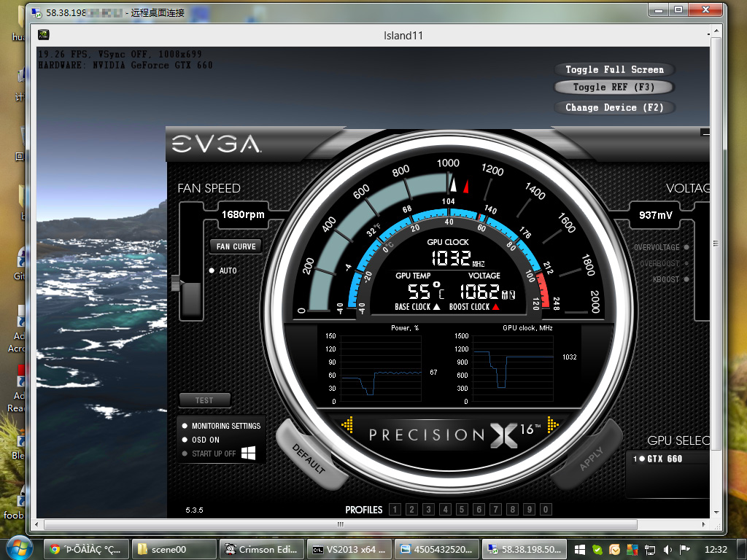Click the NVIDIA icon in Island11 title bar
This screenshot has height=560, width=747.
[44, 35]
